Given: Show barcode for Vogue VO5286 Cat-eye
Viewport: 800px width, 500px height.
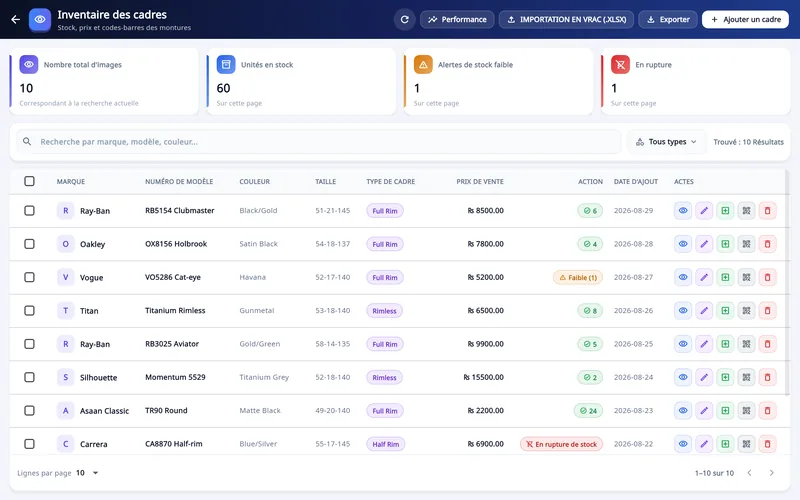Looking at the screenshot, I should point(746,277).
